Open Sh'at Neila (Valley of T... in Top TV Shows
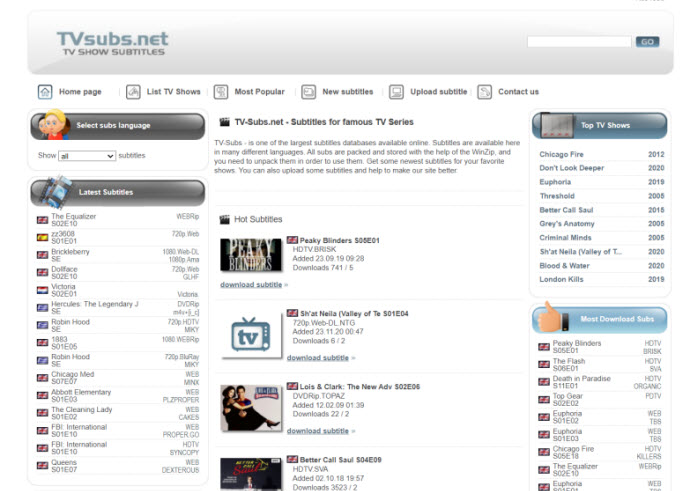The width and height of the screenshot is (700, 491). [580, 252]
